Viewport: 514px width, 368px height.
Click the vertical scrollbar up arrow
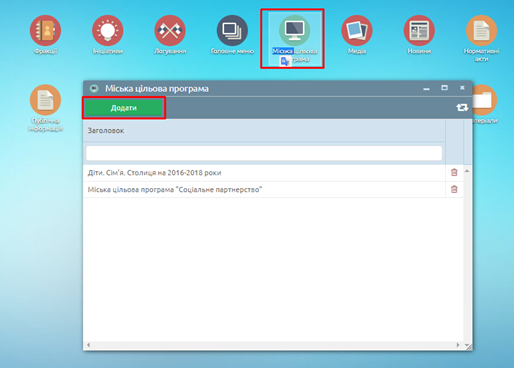click(x=467, y=171)
